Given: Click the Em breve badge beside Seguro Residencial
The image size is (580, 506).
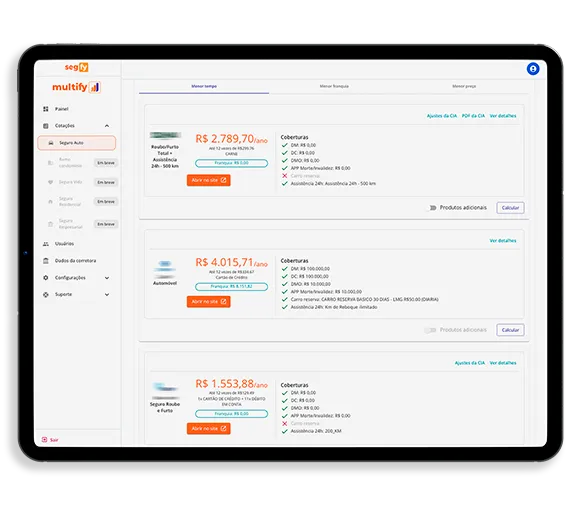Looking at the screenshot, I should (106, 202).
